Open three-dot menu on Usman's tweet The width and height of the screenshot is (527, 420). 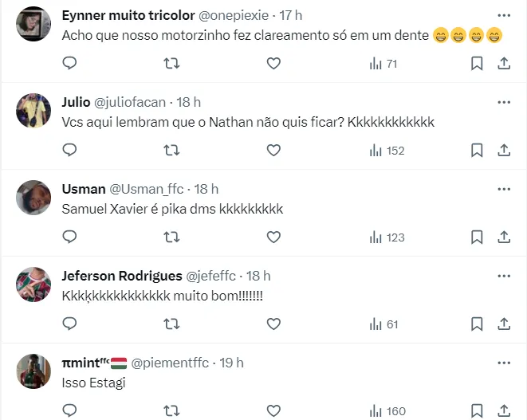pos(504,189)
